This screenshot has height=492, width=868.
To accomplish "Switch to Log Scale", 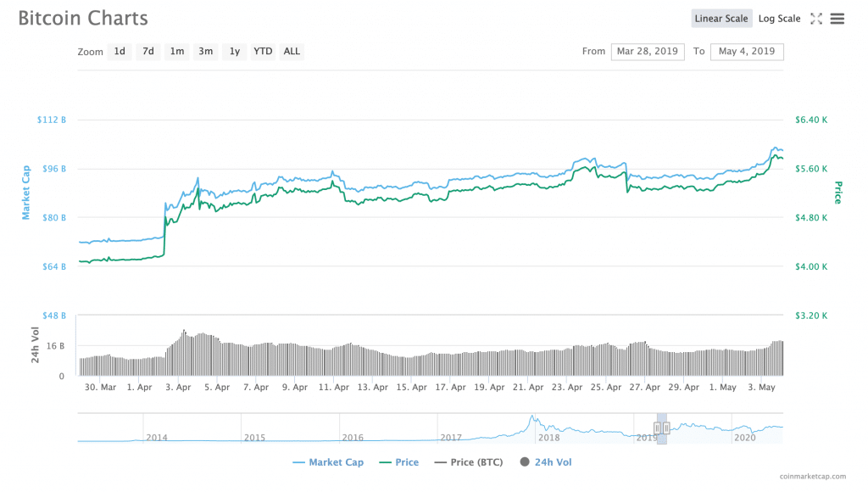I will point(779,19).
